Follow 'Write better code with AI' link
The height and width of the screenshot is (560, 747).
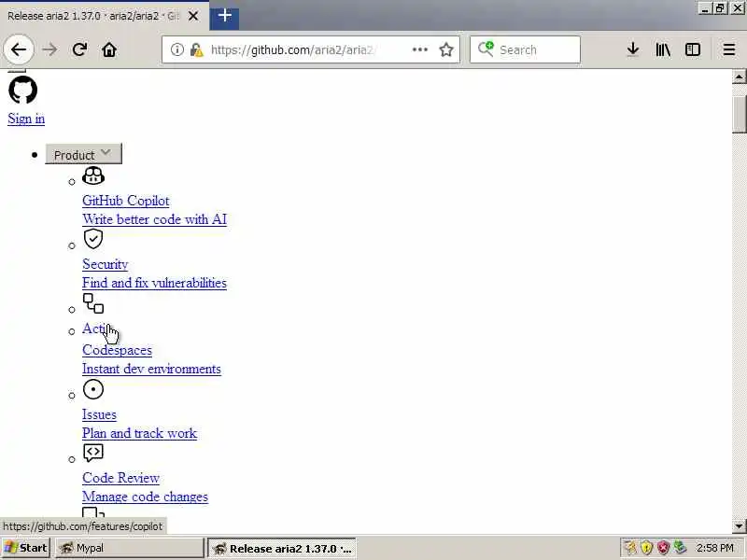[154, 219]
